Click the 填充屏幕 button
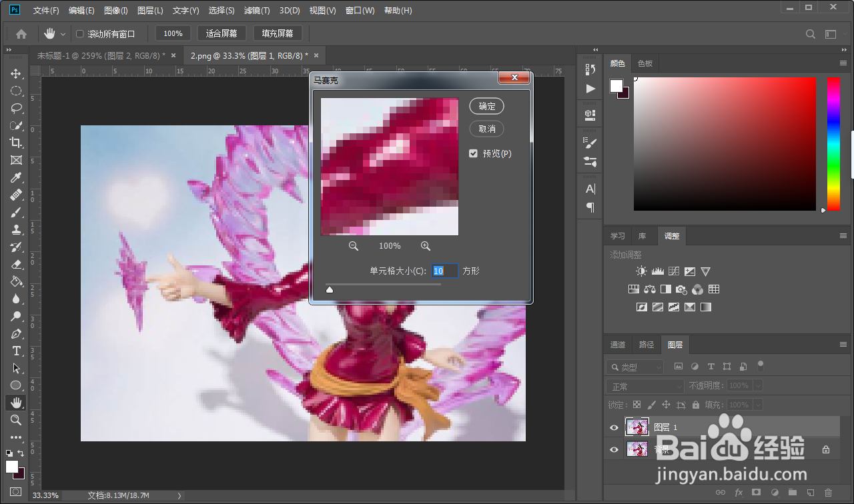This screenshot has width=854, height=504. coord(278,33)
